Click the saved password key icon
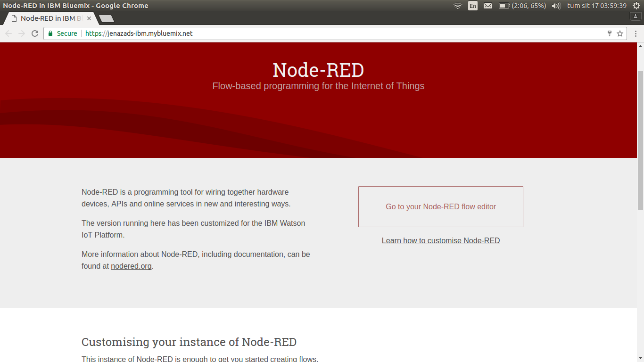Screen dimensions: 644x362 [x=609, y=33]
